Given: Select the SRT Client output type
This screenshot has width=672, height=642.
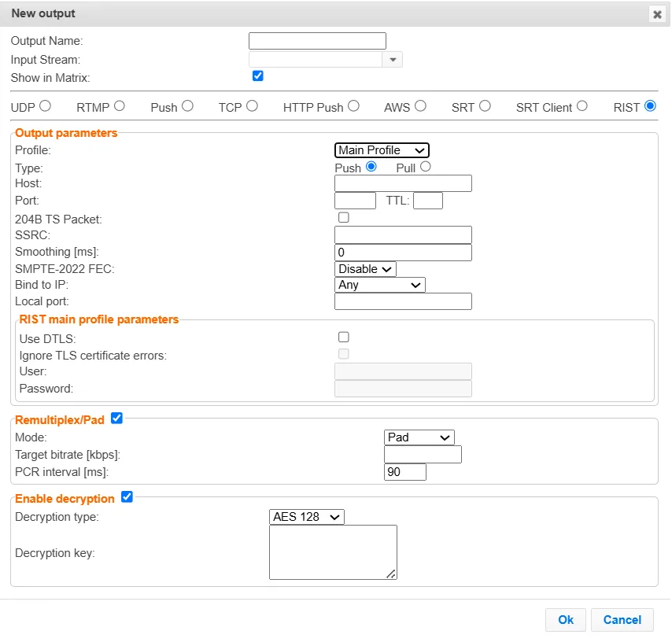Looking at the screenshot, I should tap(582, 106).
